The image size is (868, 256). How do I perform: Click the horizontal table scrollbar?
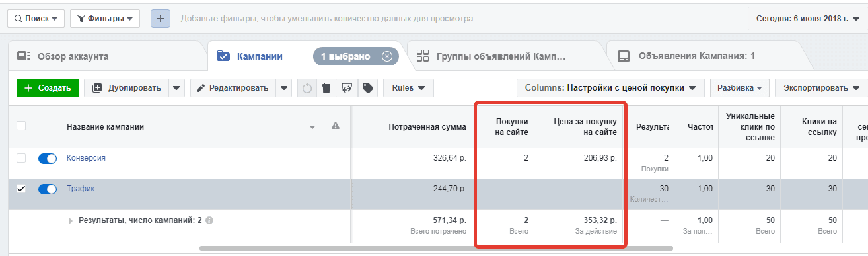(x=436, y=249)
